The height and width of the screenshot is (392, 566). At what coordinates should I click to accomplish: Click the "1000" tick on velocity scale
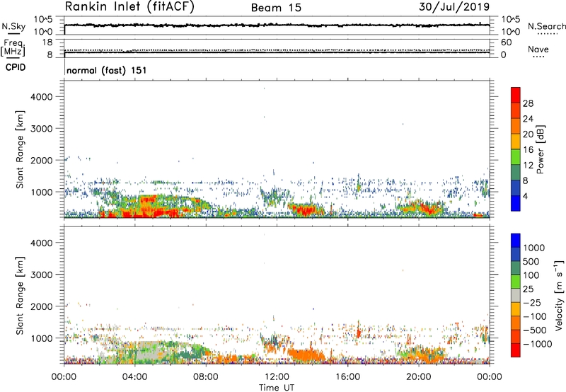[534, 248]
